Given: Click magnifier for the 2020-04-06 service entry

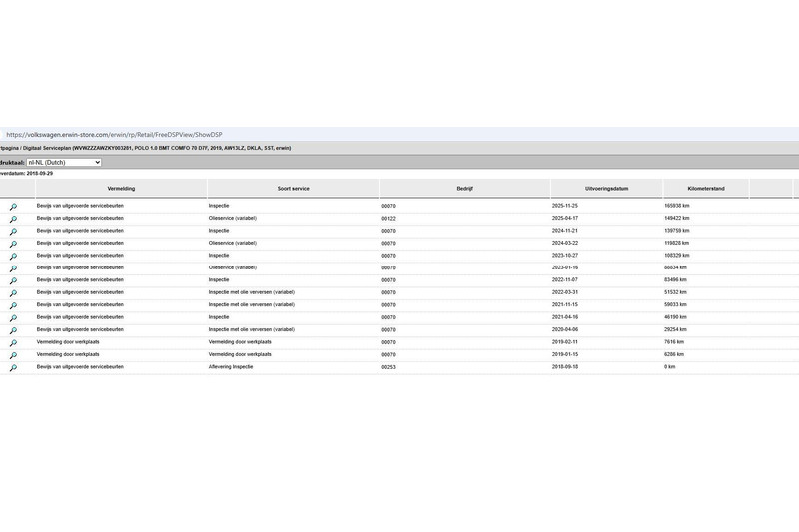Looking at the screenshot, I should click(x=14, y=331).
